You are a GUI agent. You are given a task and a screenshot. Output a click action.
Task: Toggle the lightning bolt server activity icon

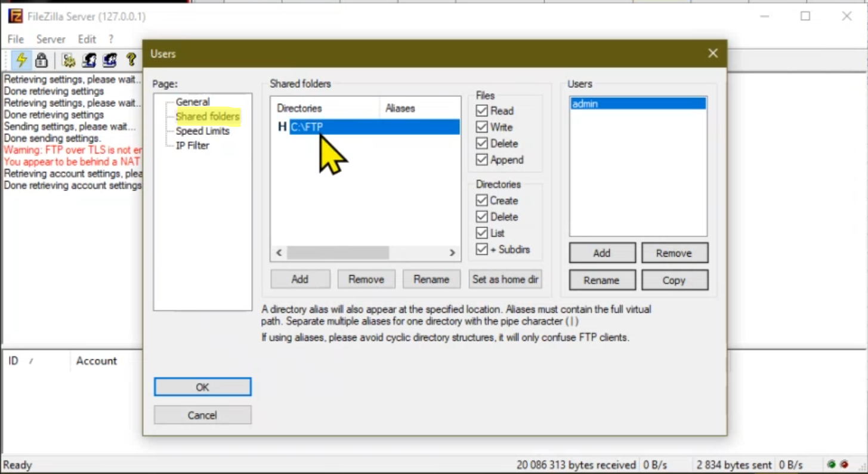[x=21, y=60]
